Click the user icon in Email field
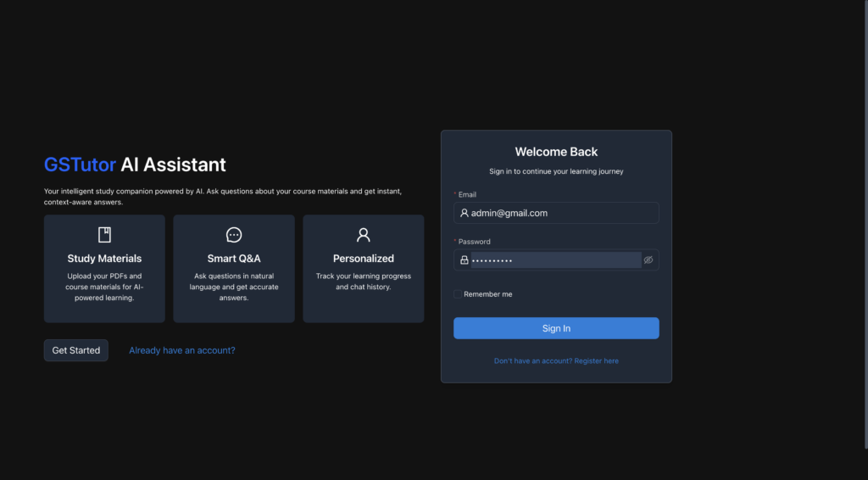Viewport: 868px width, 480px height. [x=464, y=213]
